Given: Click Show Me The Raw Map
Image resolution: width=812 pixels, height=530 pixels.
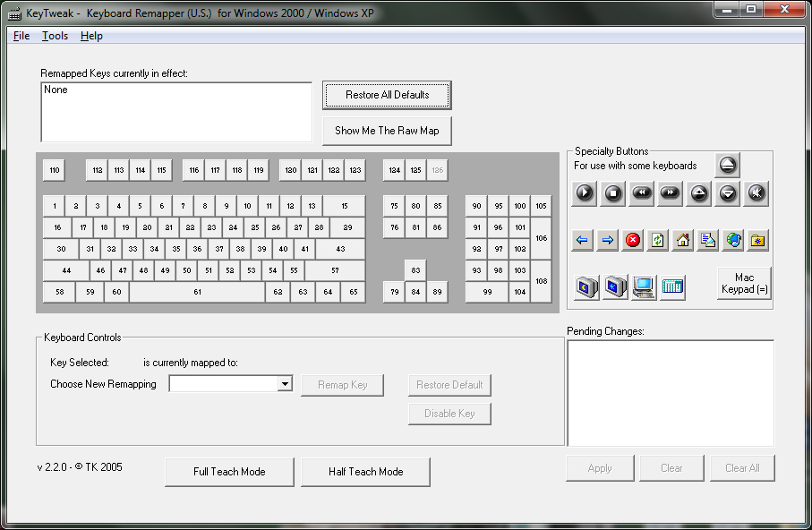Looking at the screenshot, I should pyautogui.click(x=387, y=131).
